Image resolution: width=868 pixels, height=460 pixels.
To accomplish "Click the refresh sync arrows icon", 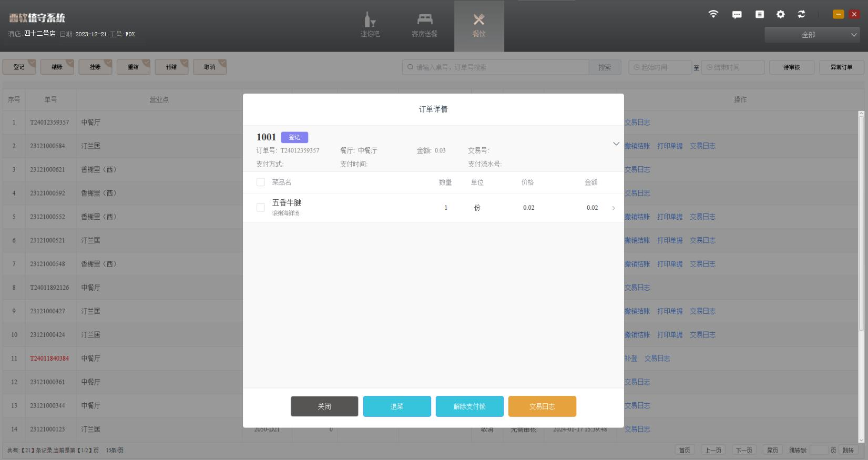I will pyautogui.click(x=801, y=15).
